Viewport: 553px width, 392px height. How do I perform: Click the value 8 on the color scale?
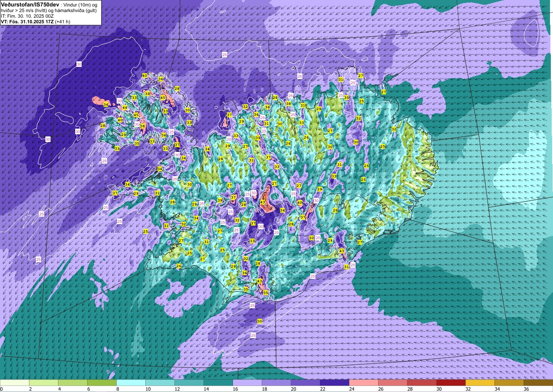coord(118,389)
